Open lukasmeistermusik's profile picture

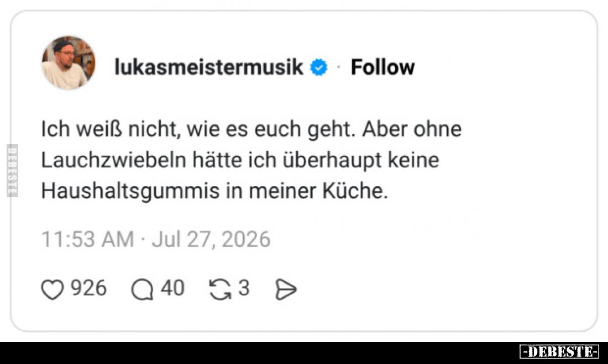coord(68,63)
